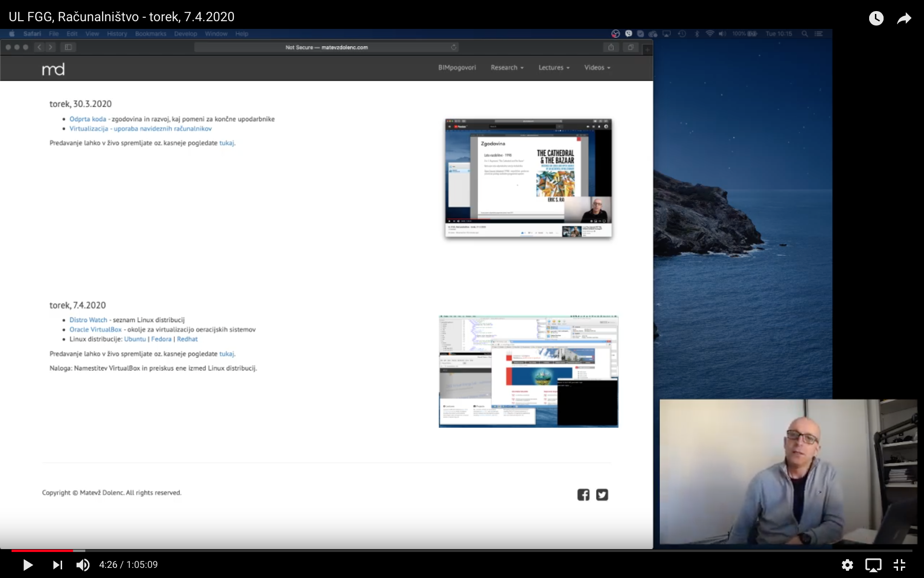
Task: Open video settings gear
Action: [847, 565]
